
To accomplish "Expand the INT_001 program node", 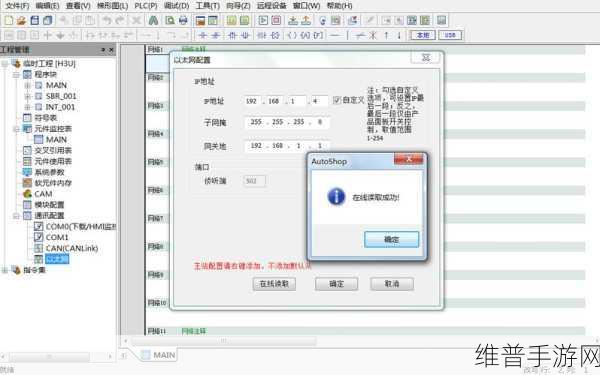I will [x=27, y=107].
